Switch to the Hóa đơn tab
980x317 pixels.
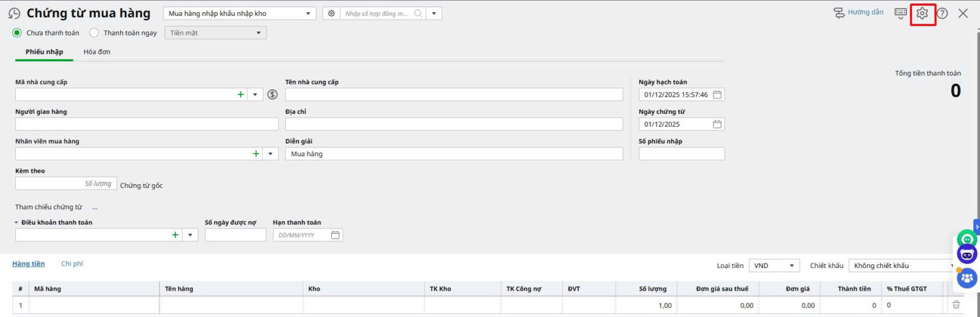97,52
